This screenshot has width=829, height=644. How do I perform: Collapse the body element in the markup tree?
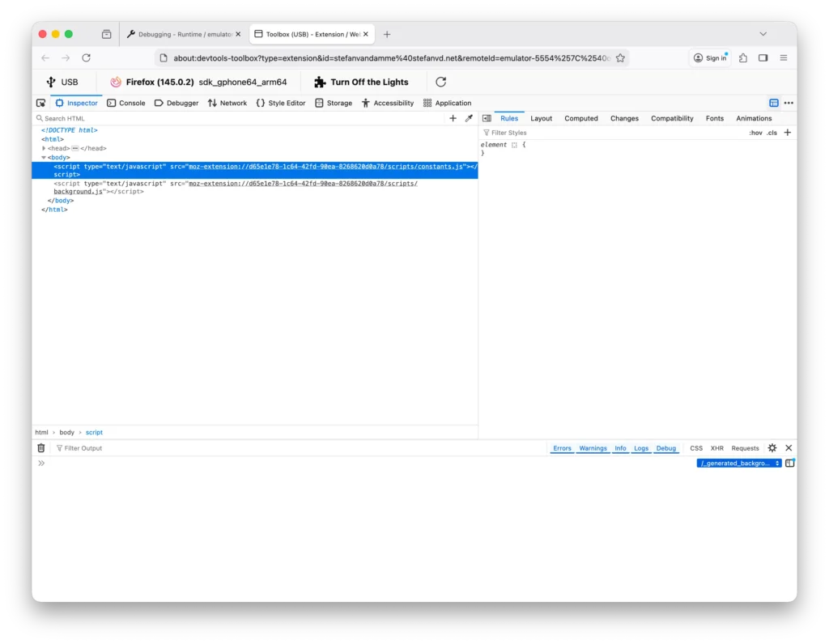[44, 157]
